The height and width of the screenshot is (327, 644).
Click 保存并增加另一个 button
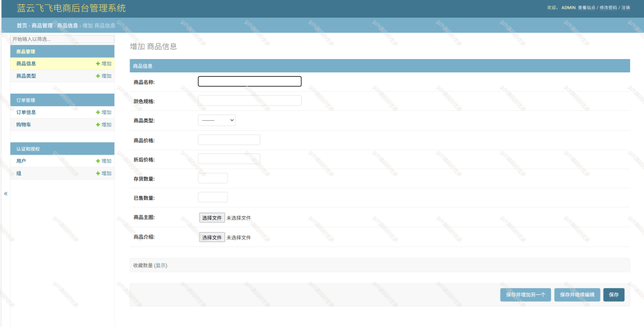pyautogui.click(x=526, y=294)
